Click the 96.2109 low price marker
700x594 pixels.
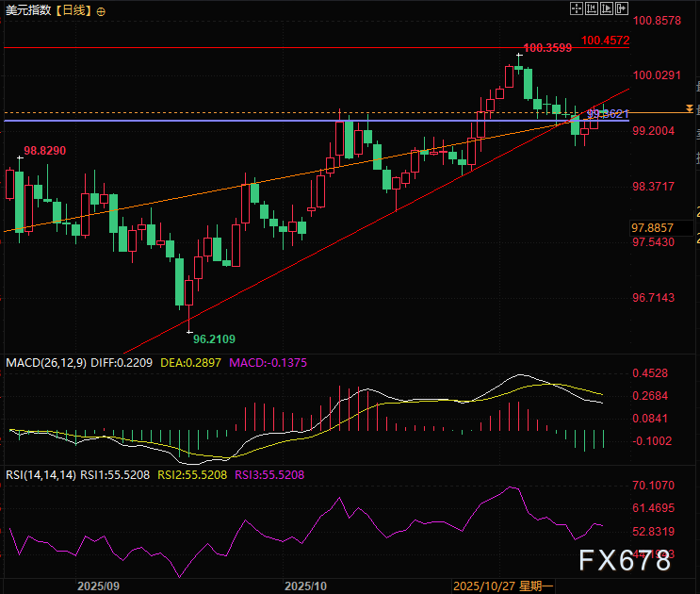(x=214, y=338)
